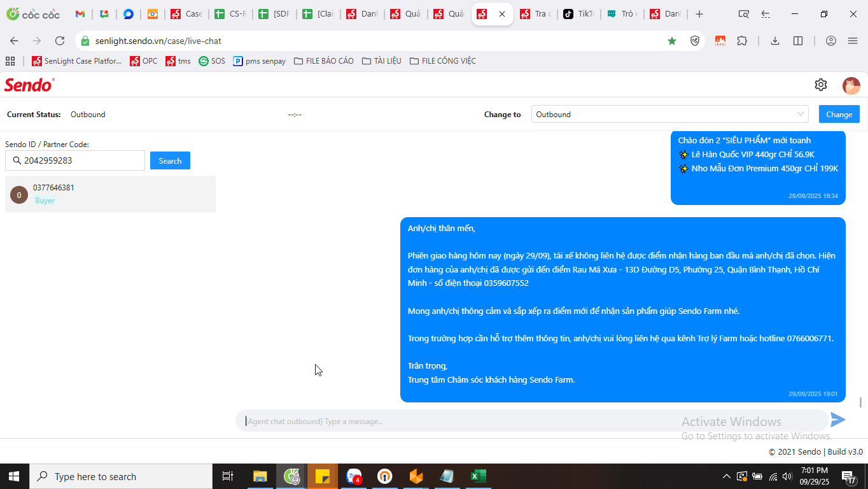Switch to the Tra c browser tab
Image resolution: width=868 pixels, height=489 pixels.
536,14
